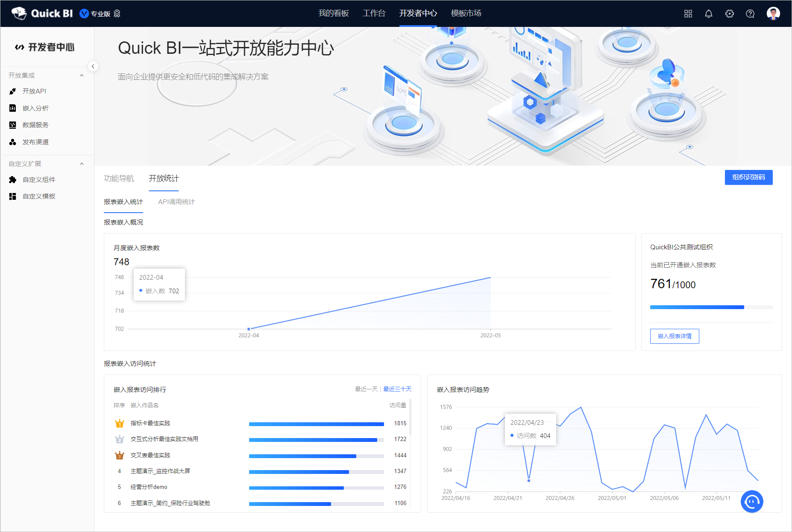This screenshot has height=532, width=792.
Task: Click the 专业版 edition badge icon
Action: coord(84,14)
